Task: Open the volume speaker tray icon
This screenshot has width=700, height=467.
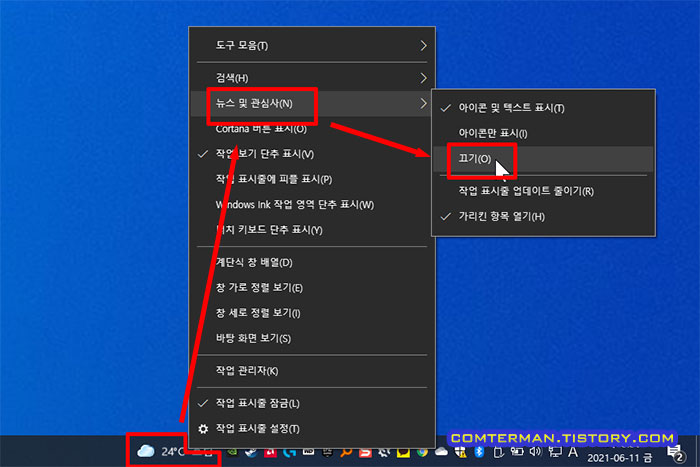Action: coord(535,452)
